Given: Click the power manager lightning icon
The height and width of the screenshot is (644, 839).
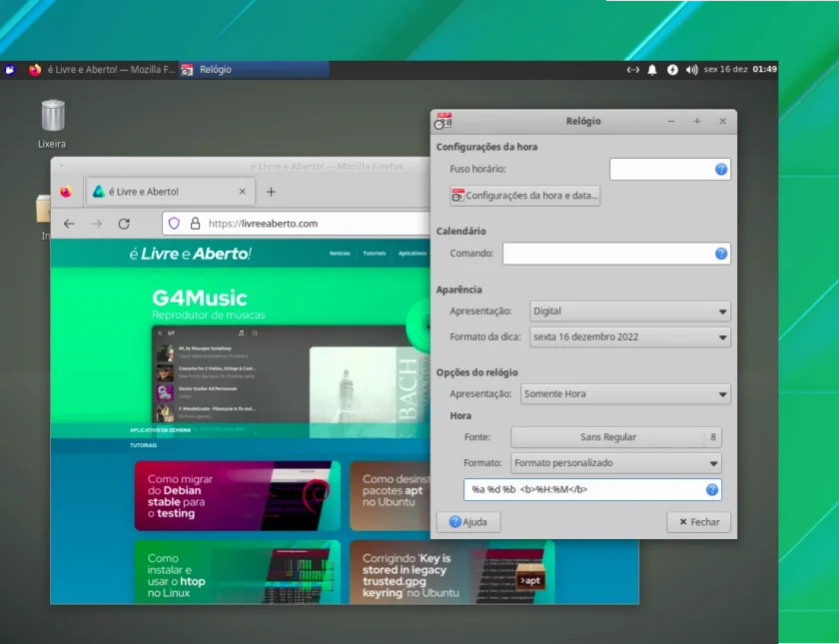Looking at the screenshot, I should 672,70.
